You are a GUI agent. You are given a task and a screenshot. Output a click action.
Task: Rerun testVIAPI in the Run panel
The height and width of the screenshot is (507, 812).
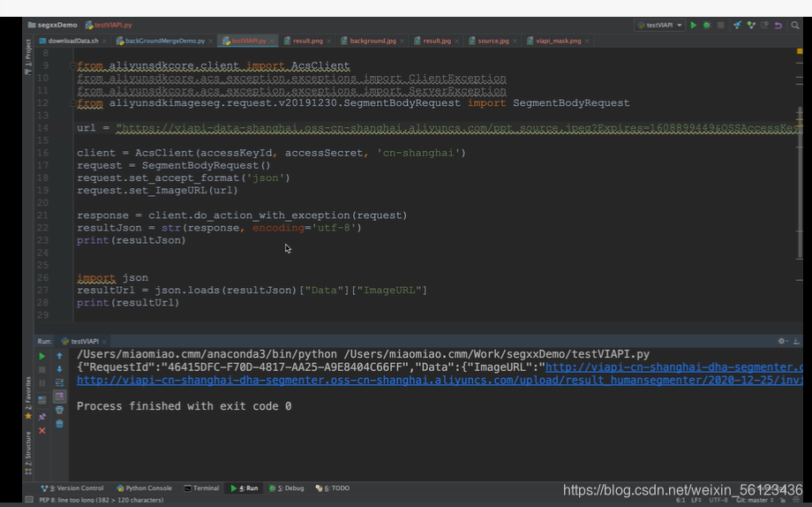coord(42,356)
